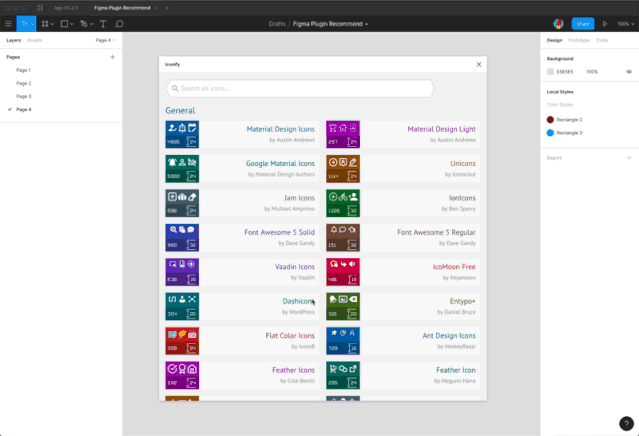639x436 pixels.
Task: Toggle background visibility eye icon
Action: (x=629, y=72)
